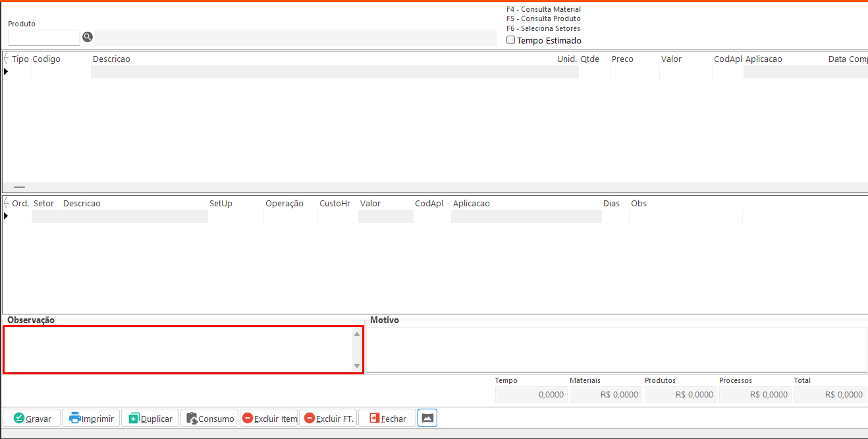Open the picture icon button after Fechar
The height and width of the screenshot is (439, 868).
point(427,418)
